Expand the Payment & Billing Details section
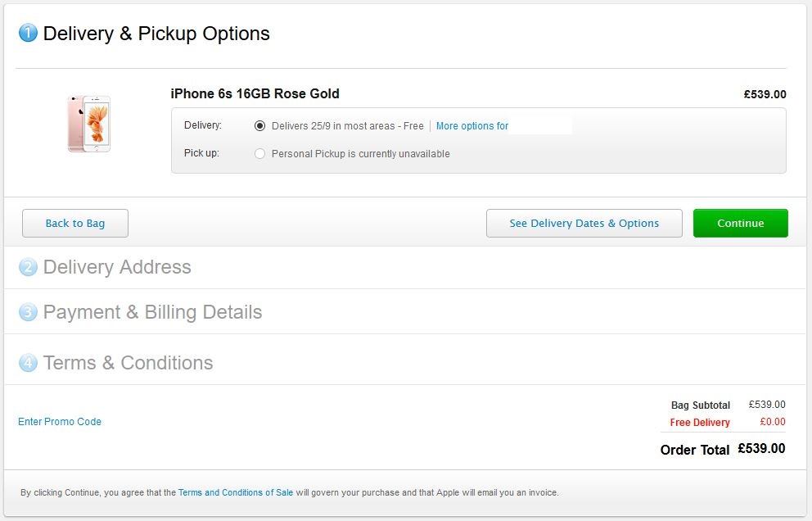This screenshot has height=521, width=812. point(152,313)
